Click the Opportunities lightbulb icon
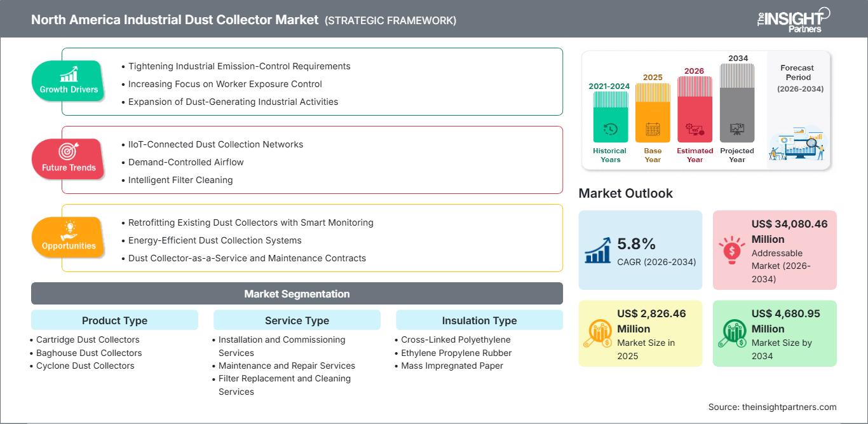The height and width of the screenshot is (424, 868). pyautogui.click(x=69, y=230)
